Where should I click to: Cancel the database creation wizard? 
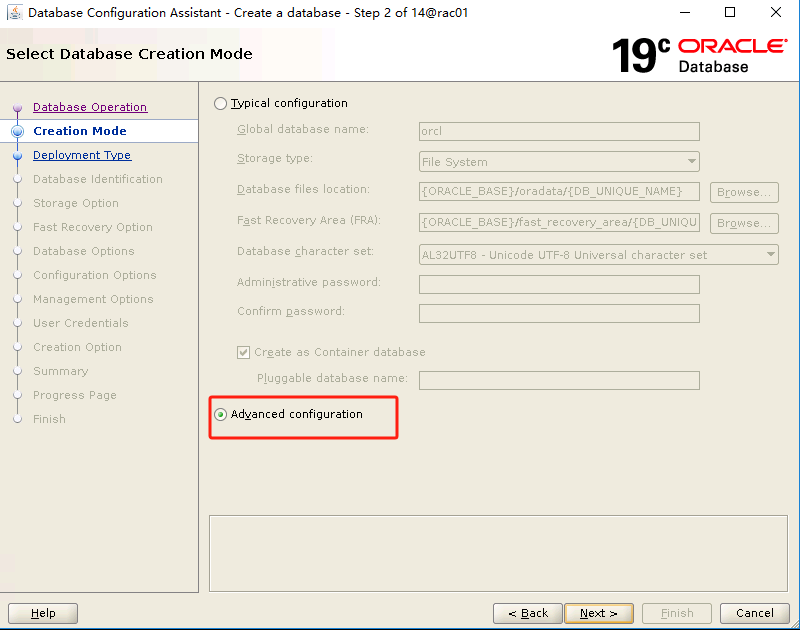755,613
